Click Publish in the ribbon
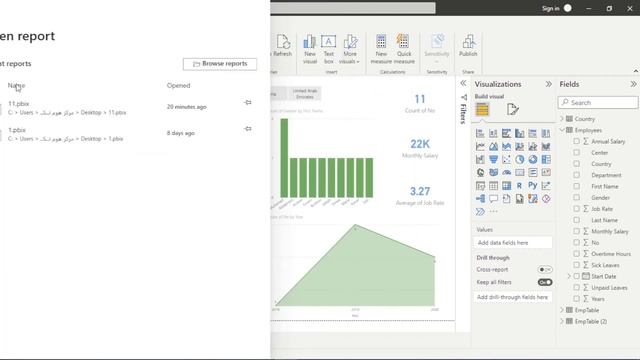 point(468,45)
